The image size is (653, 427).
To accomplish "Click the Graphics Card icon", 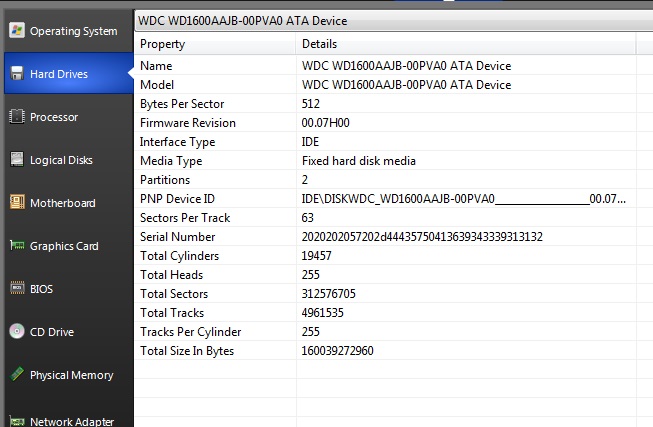I will click(17, 245).
